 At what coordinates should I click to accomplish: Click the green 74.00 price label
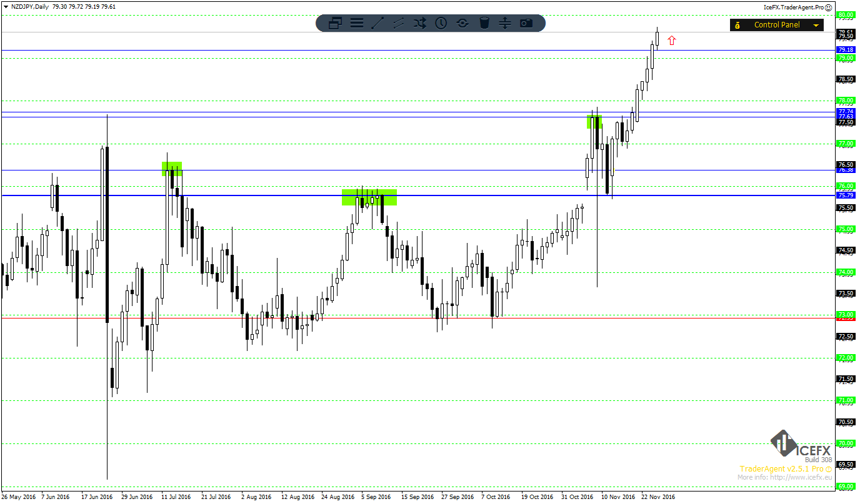[x=846, y=272]
